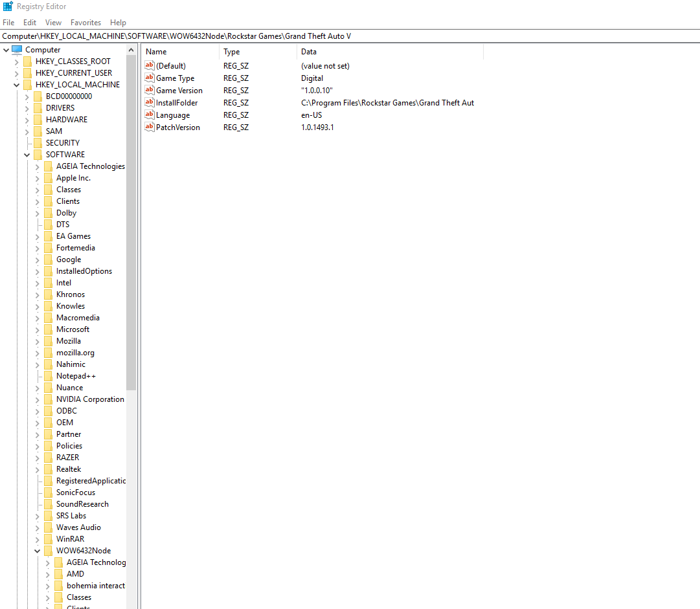Click the registry path address bar
This screenshot has height=609, width=700.
point(350,36)
